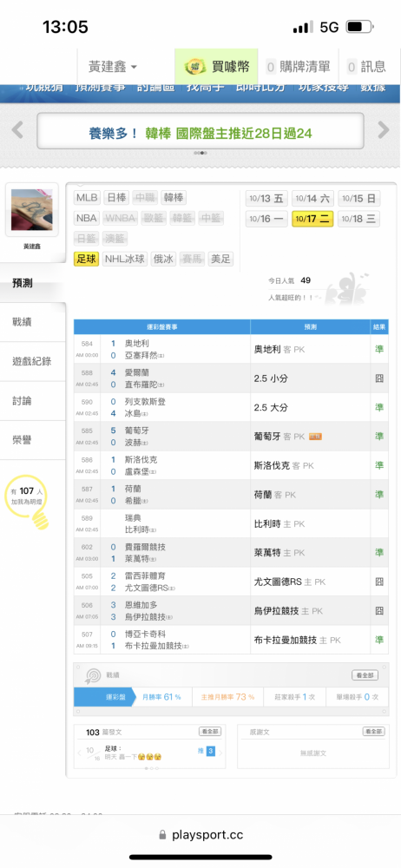Open the 黃建鑫 account dropdown
This screenshot has height=868, width=401.
(x=113, y=67)
